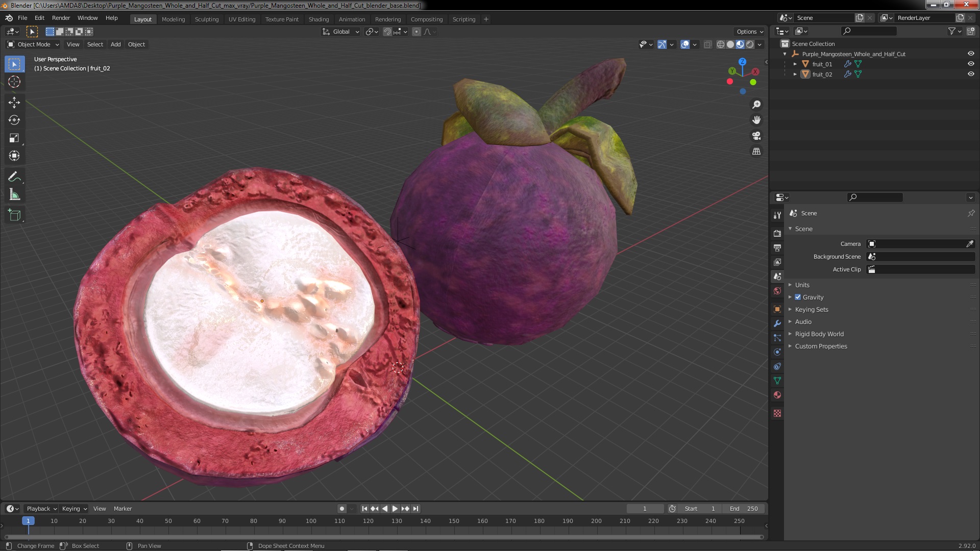Image resolution: width=980 pixels, height=551 pixels.
Task: Select the Scale tool
Action: tap(14, 138)
